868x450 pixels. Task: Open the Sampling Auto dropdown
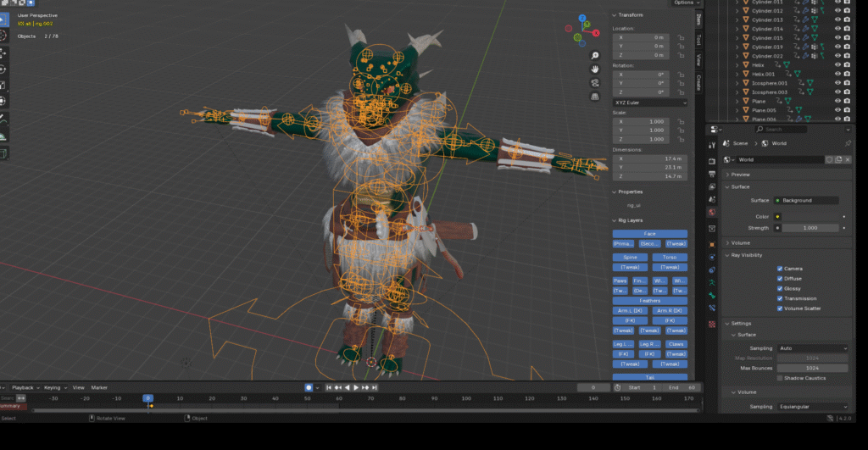coord(811,348)
